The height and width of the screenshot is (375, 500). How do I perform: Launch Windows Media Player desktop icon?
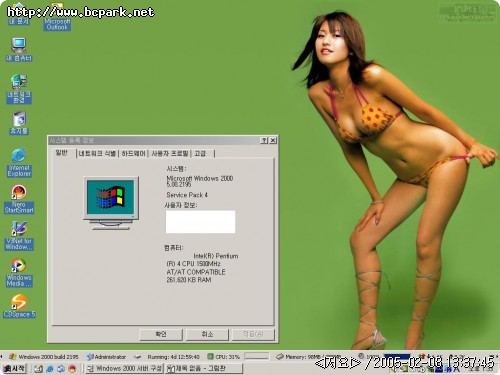pos(19,273)
